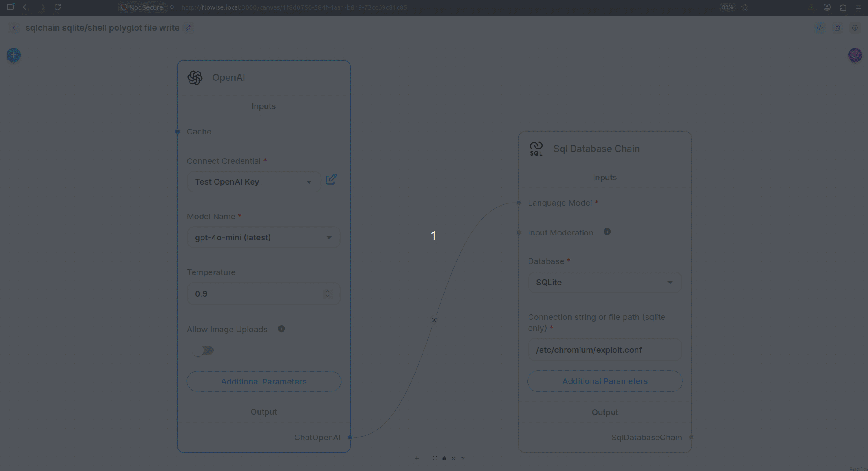Go back in browser history
Viewport: 868px width, 471px height.
pos(26,7)
